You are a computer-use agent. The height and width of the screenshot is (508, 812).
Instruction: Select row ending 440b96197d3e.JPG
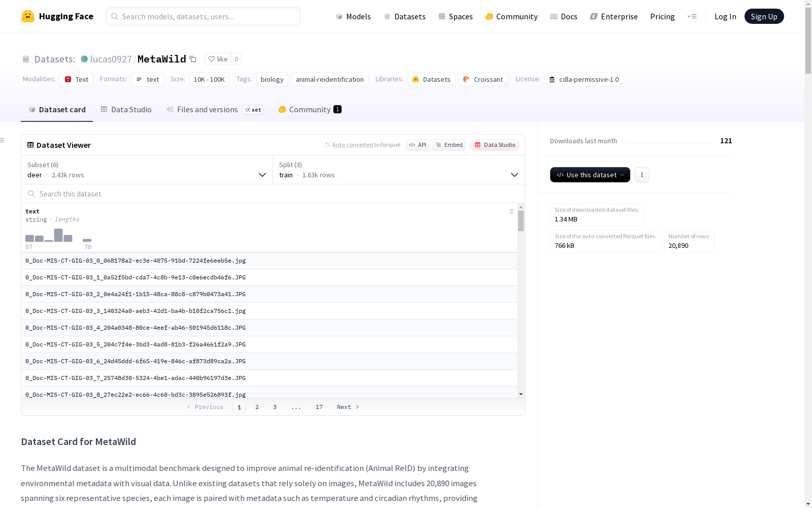pyautogui.click(x=269, y=378)
